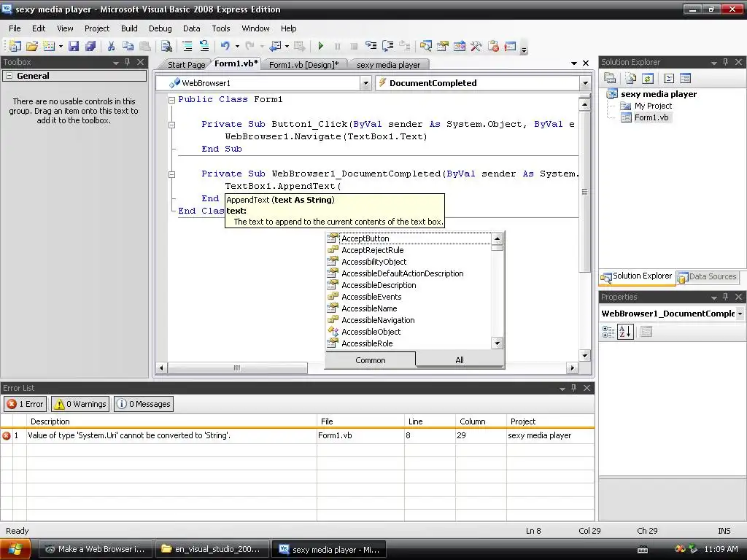This screenshot has height=560, width=747.
Task: Collapse the General toolbox group
Action: click(9, 76)
